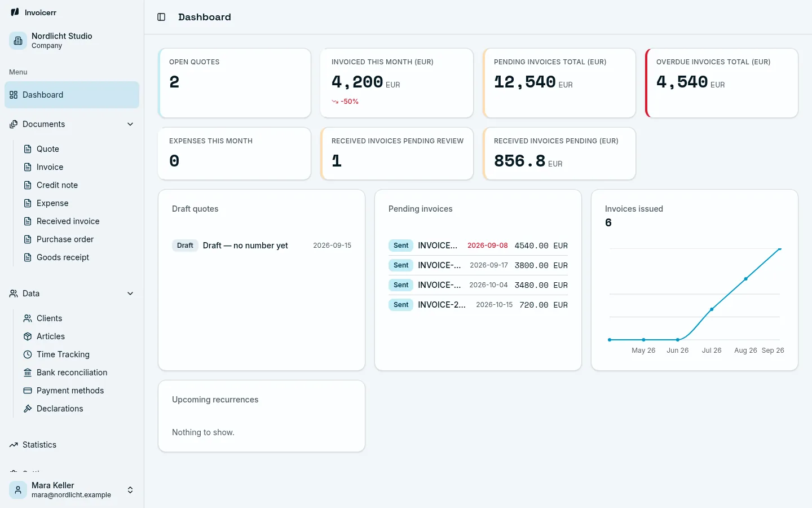This screenshot has width=812, height=508.
Task: Click the Credit note document icon
Action: 28,185
